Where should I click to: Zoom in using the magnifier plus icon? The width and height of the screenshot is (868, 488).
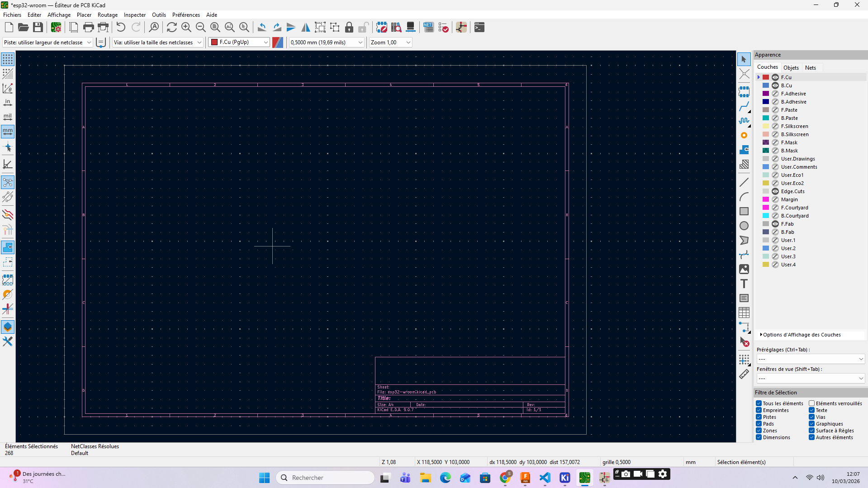click(x=186, y=28)
